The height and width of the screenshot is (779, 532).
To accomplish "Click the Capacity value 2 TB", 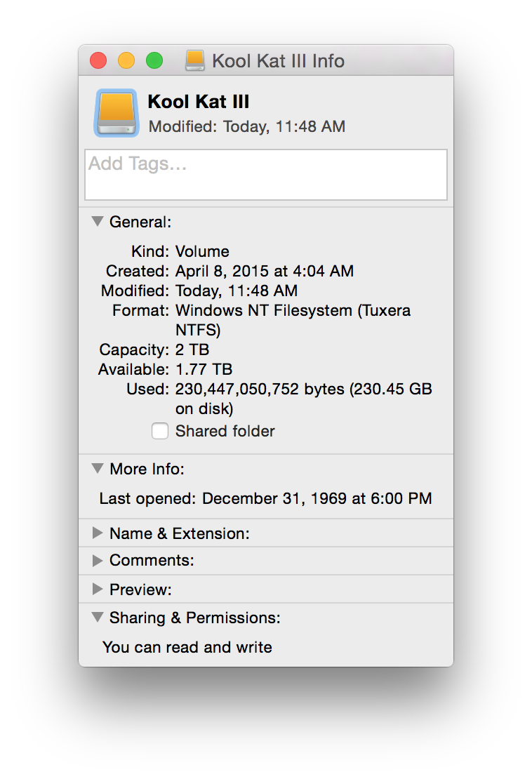I will [192, 349].
